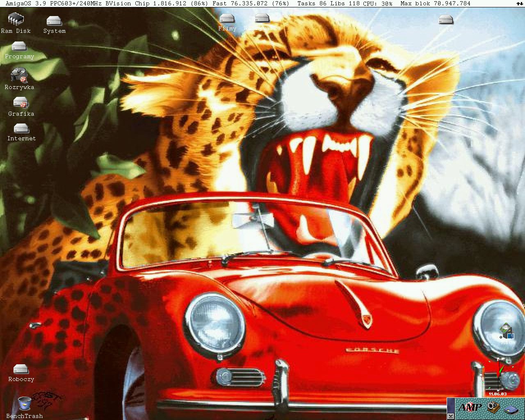Open the System drive icon

54,24
